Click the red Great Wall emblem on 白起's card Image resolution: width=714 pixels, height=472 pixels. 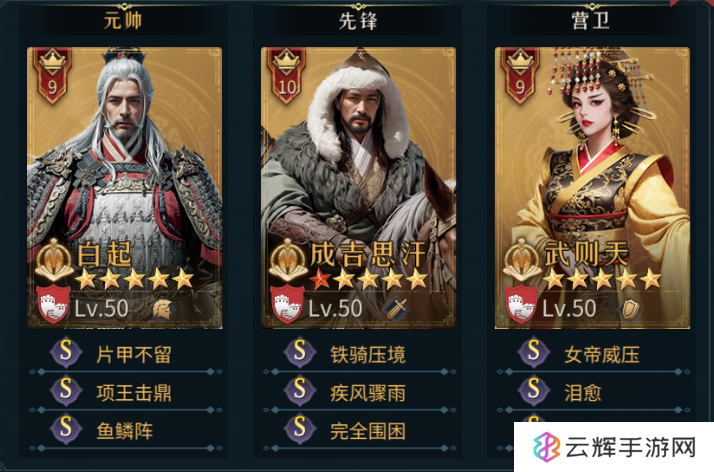point(54,304)
